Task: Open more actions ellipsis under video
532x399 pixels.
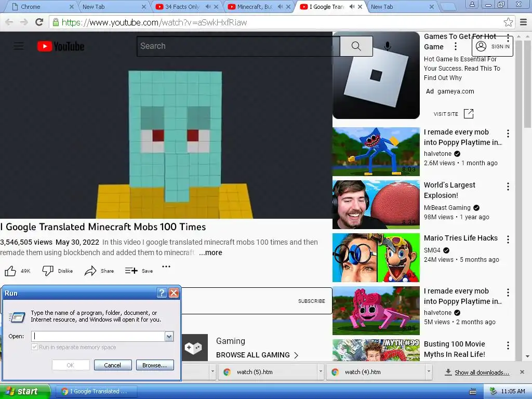Action: click(x=166, y=267)
